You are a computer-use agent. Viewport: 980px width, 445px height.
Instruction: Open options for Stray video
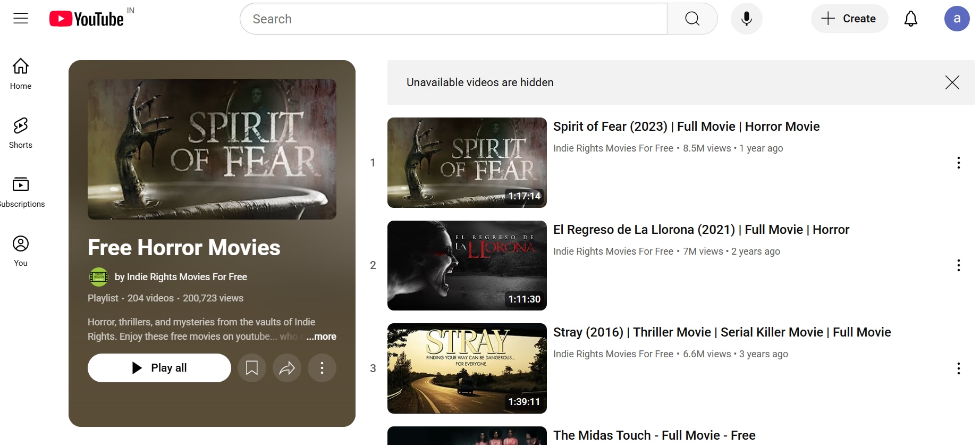(958, 368)
